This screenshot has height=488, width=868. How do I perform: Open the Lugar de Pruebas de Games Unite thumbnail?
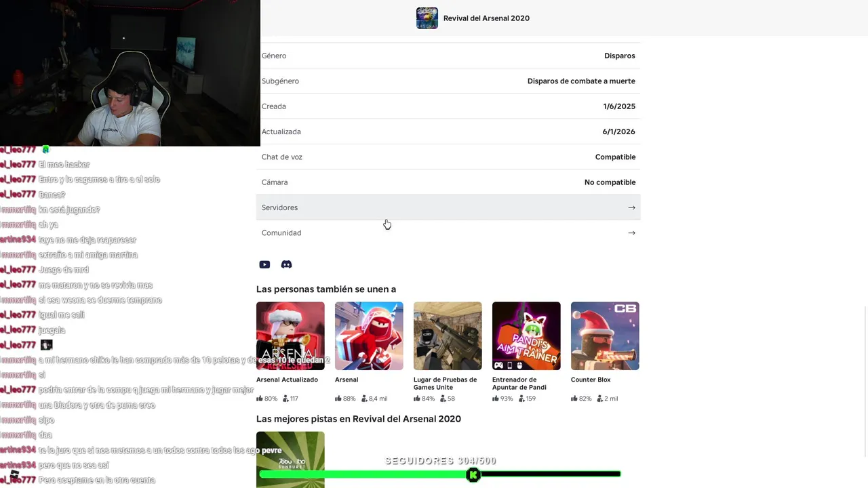click(448, 335)
